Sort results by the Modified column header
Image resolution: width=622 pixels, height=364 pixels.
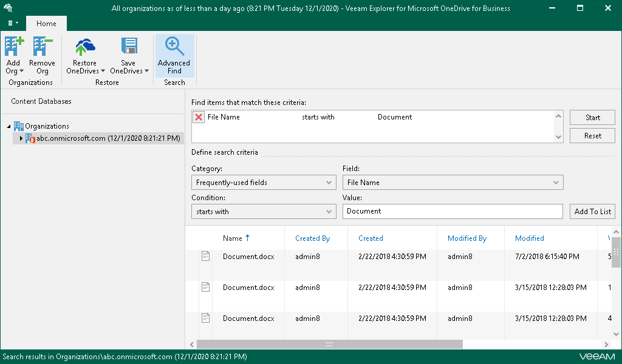pyautogui.click(x=529, y=238)
